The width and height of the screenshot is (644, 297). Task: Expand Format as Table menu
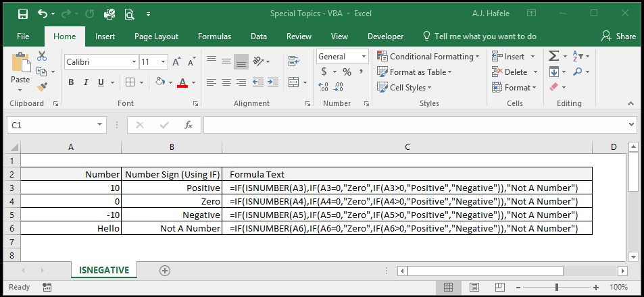(x=414, y=72)
